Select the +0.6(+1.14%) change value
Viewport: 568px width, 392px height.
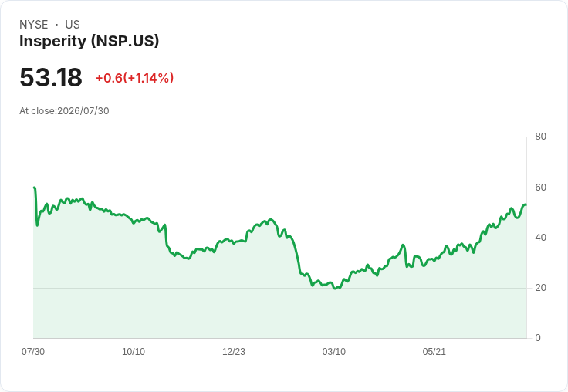pyautogui.click(x=135, y=78)
